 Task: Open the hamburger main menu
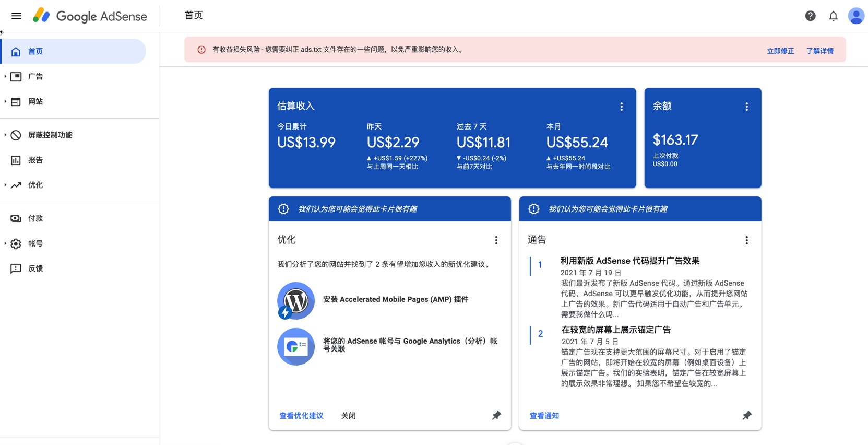[x=16, y=16]
